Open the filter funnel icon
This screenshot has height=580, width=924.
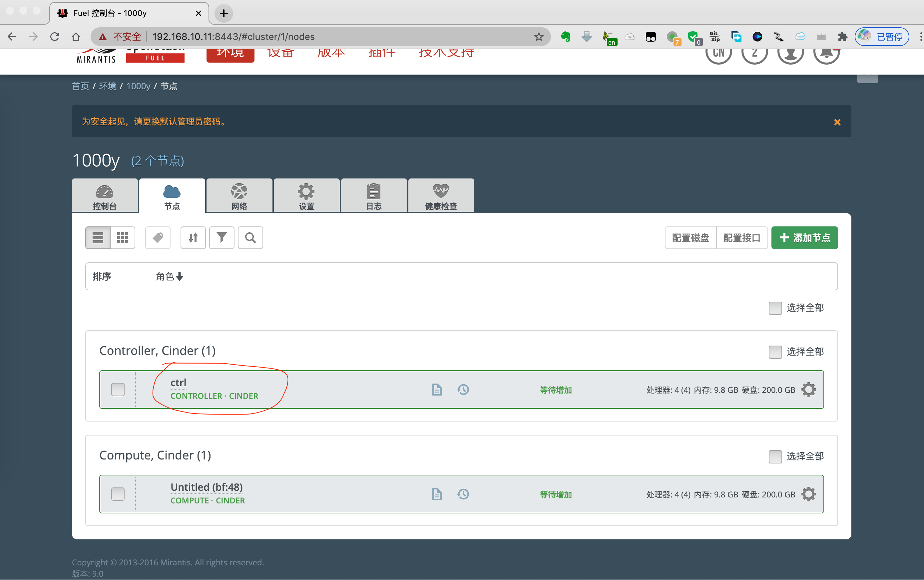pyautogui.click(x=222, y=238)
